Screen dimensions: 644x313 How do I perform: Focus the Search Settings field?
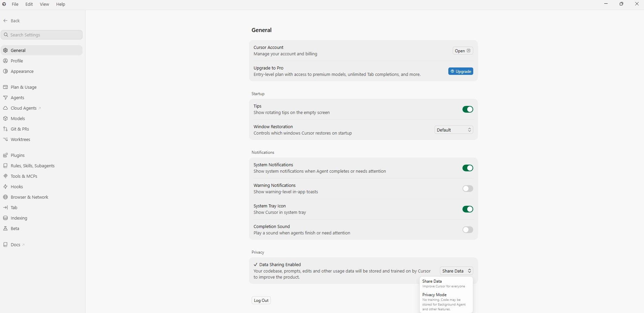[x=42, y=35]
